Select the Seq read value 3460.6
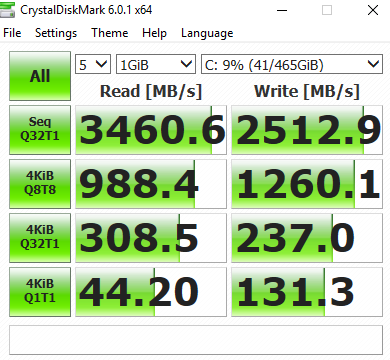Image resolution: width=390 pixels, height=360 pixels. click(151, 130)
